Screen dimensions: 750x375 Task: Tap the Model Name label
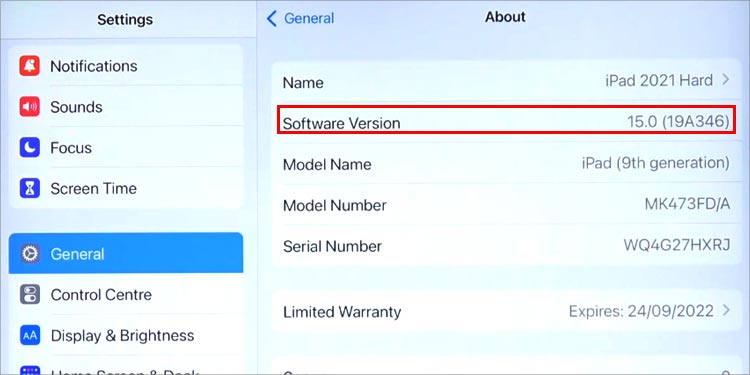tap(327, 165)
